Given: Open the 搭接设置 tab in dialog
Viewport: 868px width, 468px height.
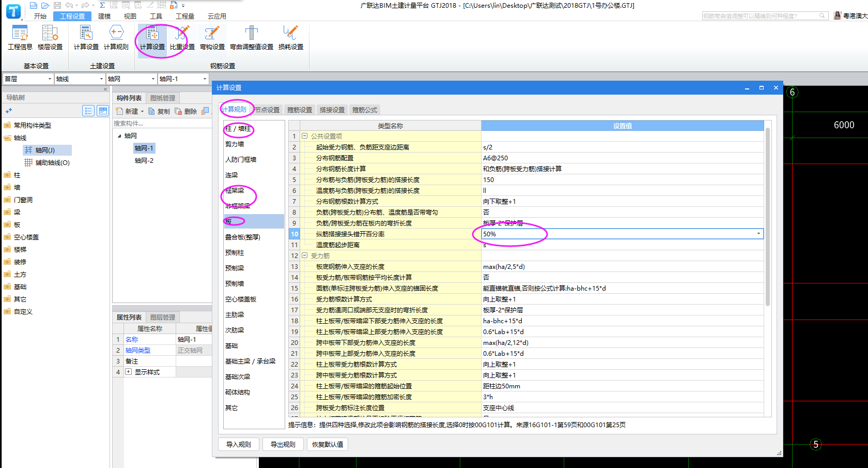Looking at the screenshot, I should pos(332,110).
